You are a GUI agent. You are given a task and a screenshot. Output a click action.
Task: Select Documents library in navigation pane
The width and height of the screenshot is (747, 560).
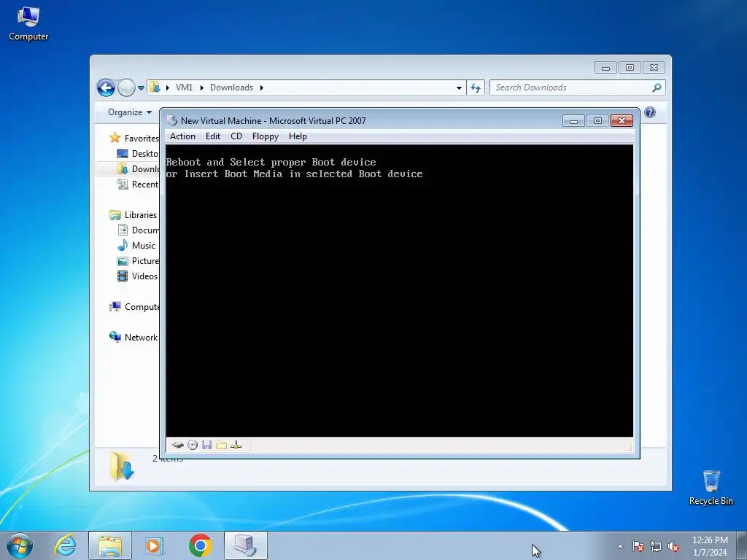click(138, 230)
